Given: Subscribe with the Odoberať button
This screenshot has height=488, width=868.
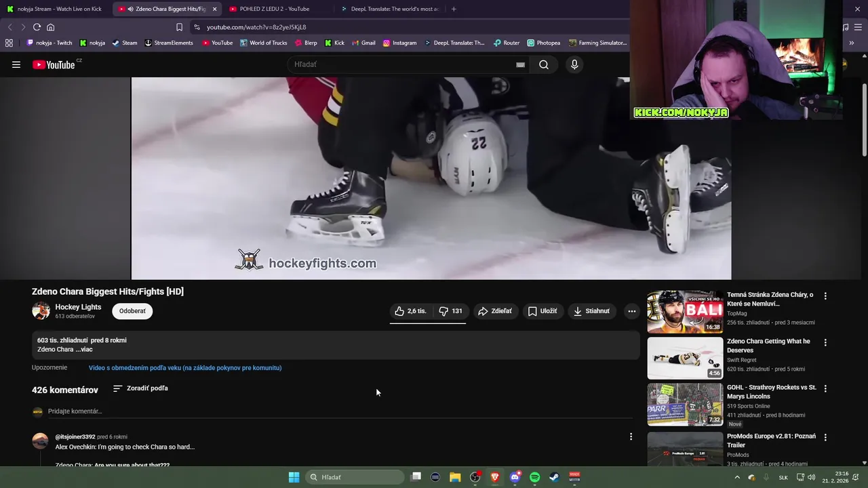Looking at the screenshot, I should tap(132, 311).
